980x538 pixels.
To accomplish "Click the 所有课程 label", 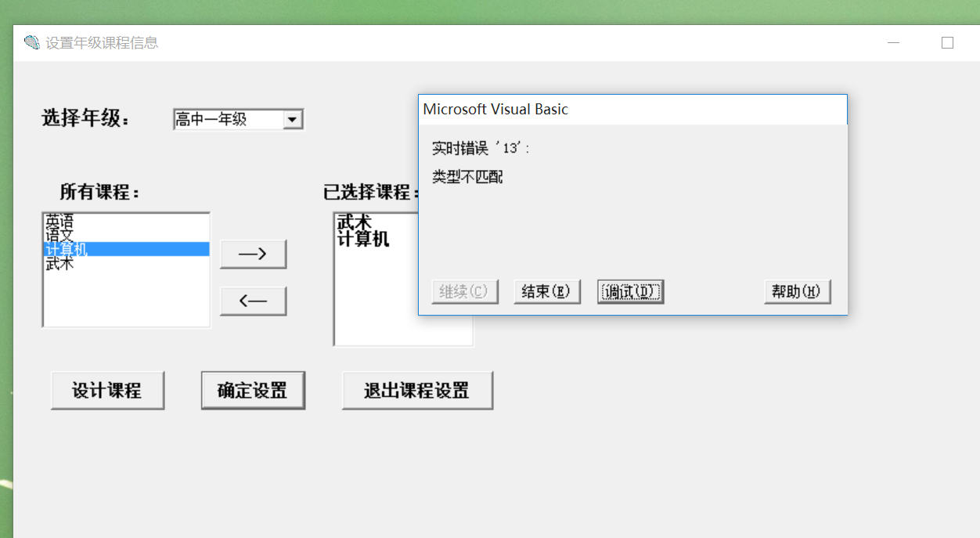I will click(99, 192).
